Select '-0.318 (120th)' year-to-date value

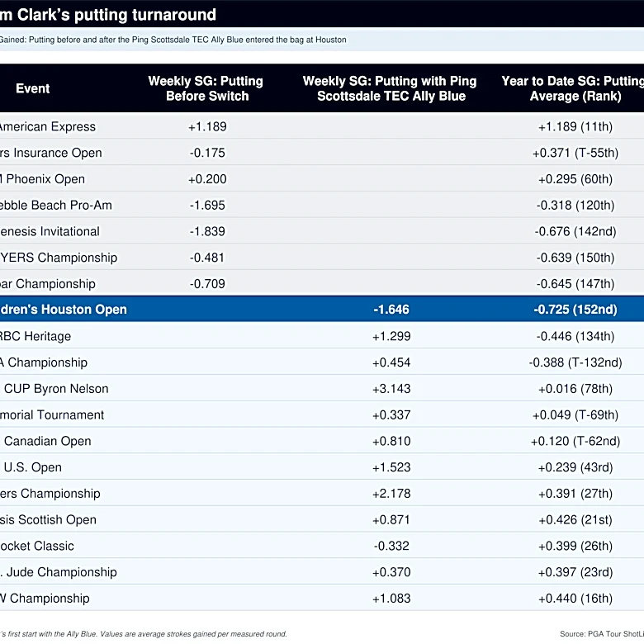(x=575, y=206)
